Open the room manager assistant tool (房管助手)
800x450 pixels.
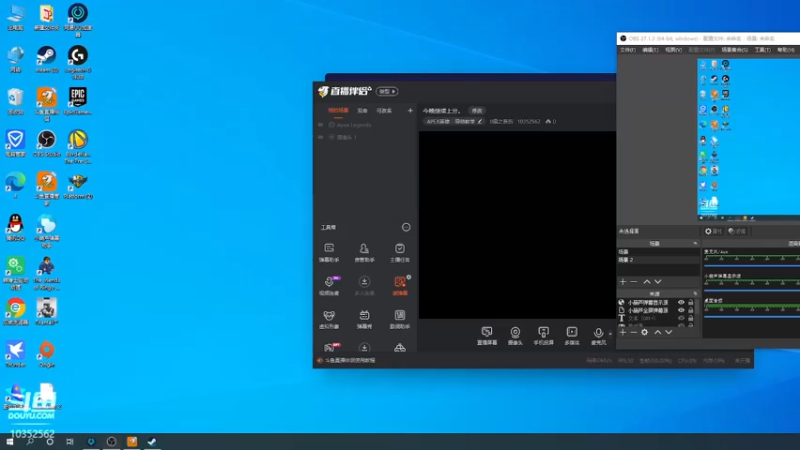pos(364,253)
